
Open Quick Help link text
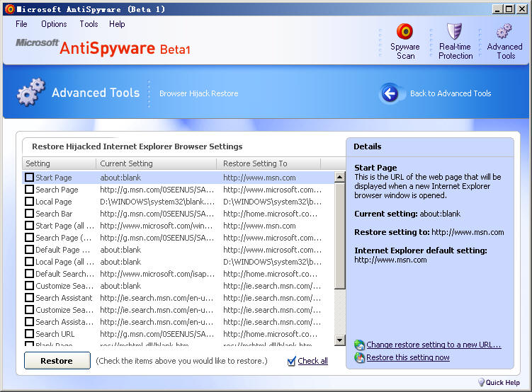[x=502, y=383]
